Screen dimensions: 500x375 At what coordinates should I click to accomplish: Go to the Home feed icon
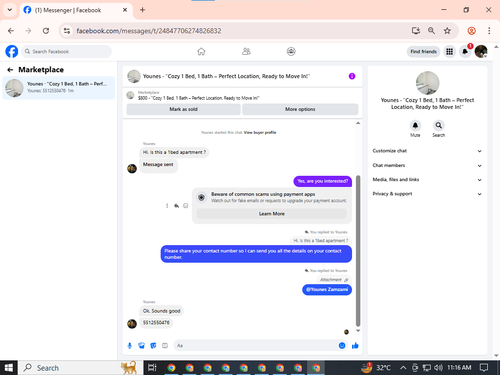click(201, 52)
